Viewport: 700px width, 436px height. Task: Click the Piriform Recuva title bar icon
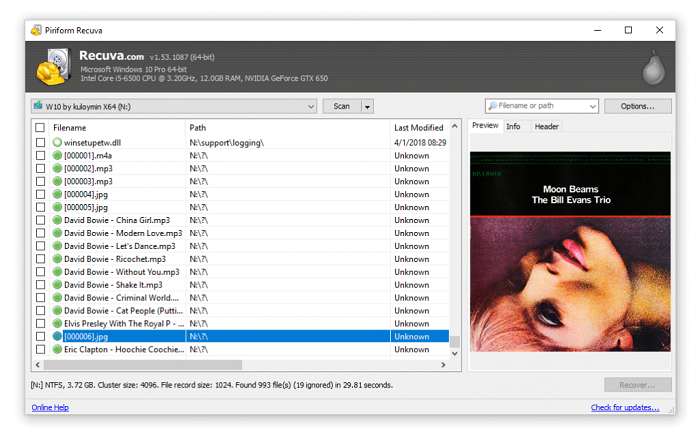[x=36, y=30]
